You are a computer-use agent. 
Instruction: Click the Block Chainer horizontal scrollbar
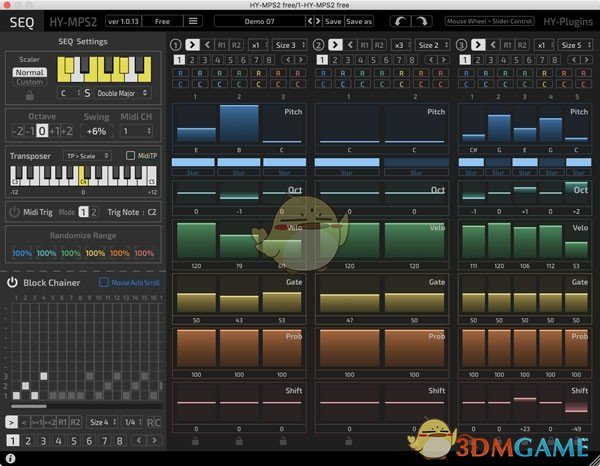click(29, 406)
